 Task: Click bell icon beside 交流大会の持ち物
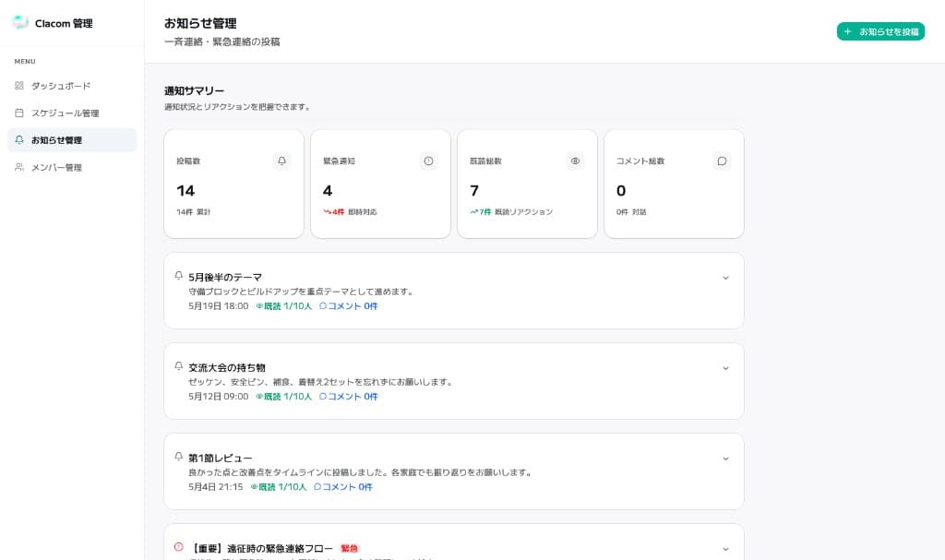click(x=178, y=366)
